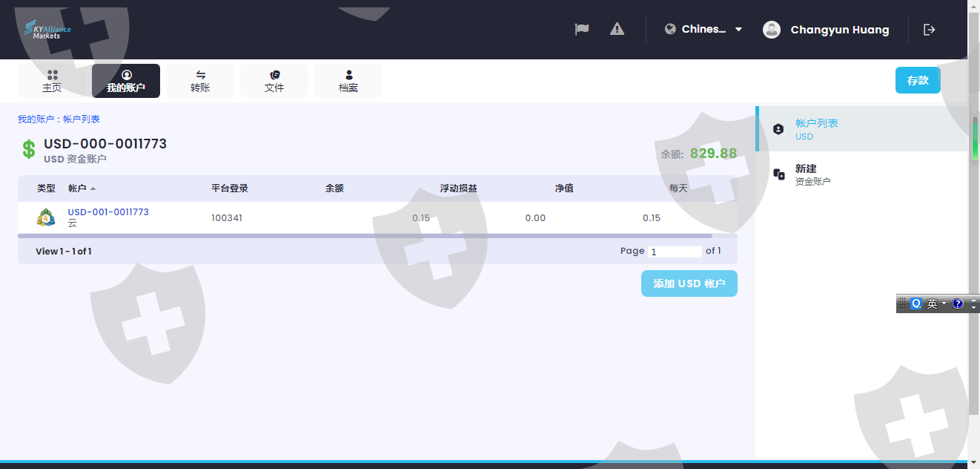Click the 浮动损益 column header
This screenshot has height=469, width=980.
click(459, 188)
